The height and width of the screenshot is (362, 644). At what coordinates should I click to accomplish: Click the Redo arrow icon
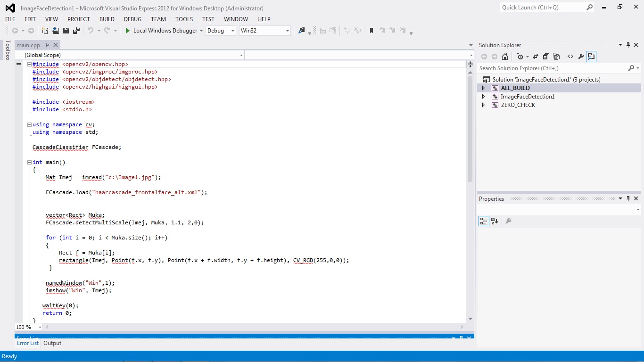coord(107,31)
